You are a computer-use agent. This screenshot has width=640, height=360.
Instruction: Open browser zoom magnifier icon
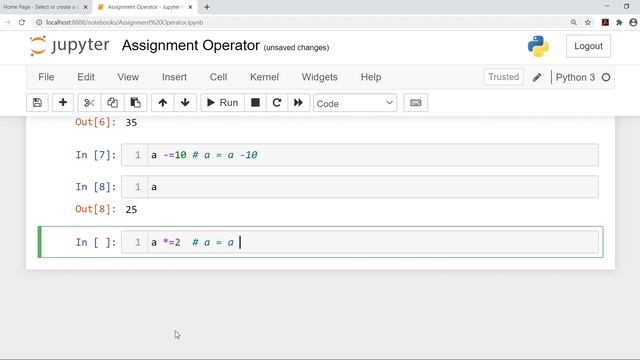573,22
